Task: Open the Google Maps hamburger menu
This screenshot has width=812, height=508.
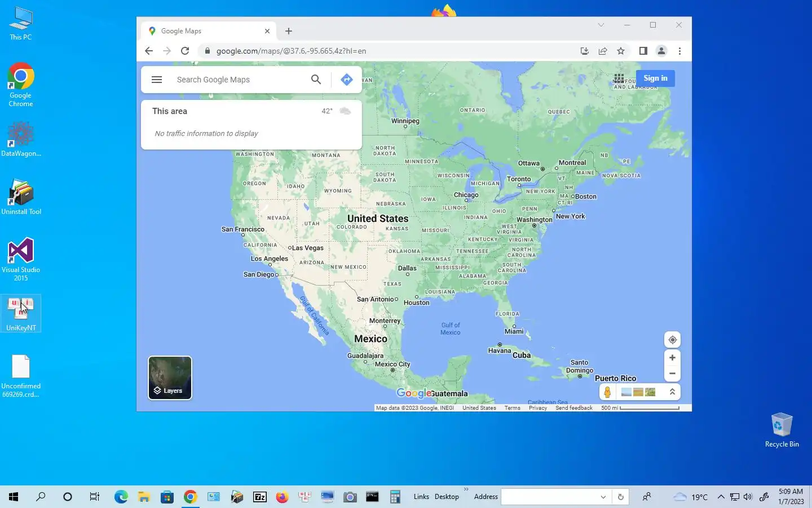Action: point(157,80)
